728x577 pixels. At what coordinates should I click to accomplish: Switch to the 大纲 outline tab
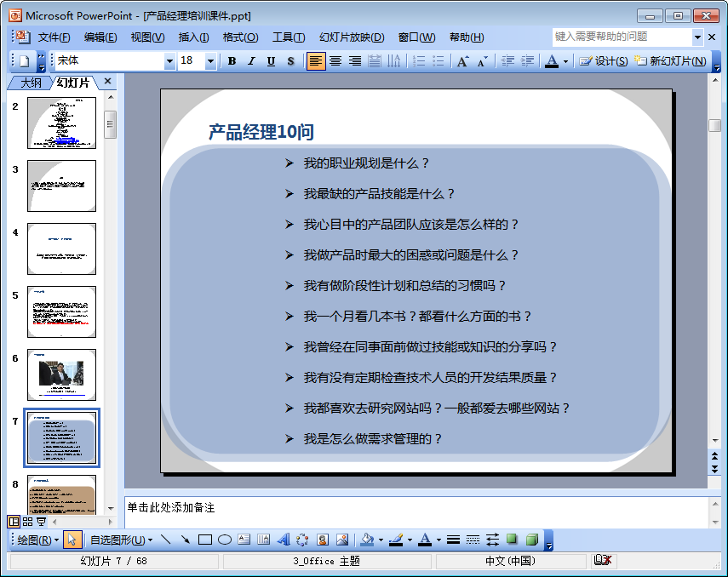click(x=31, y=83)
